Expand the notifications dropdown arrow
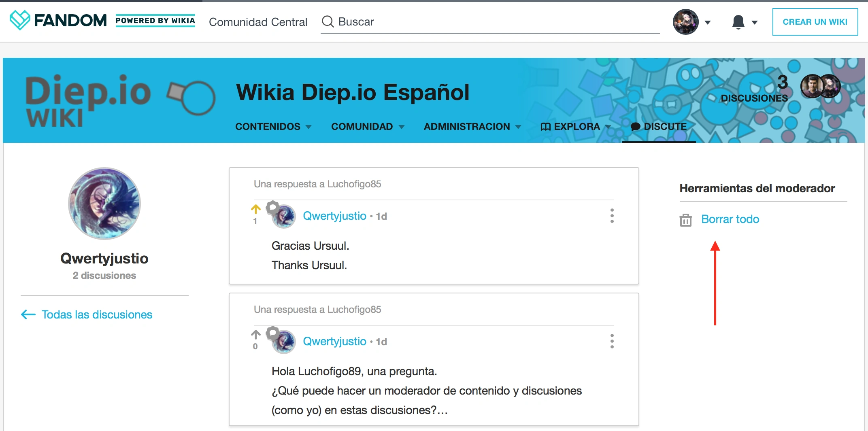868x431 pixels. pos(755,23)
